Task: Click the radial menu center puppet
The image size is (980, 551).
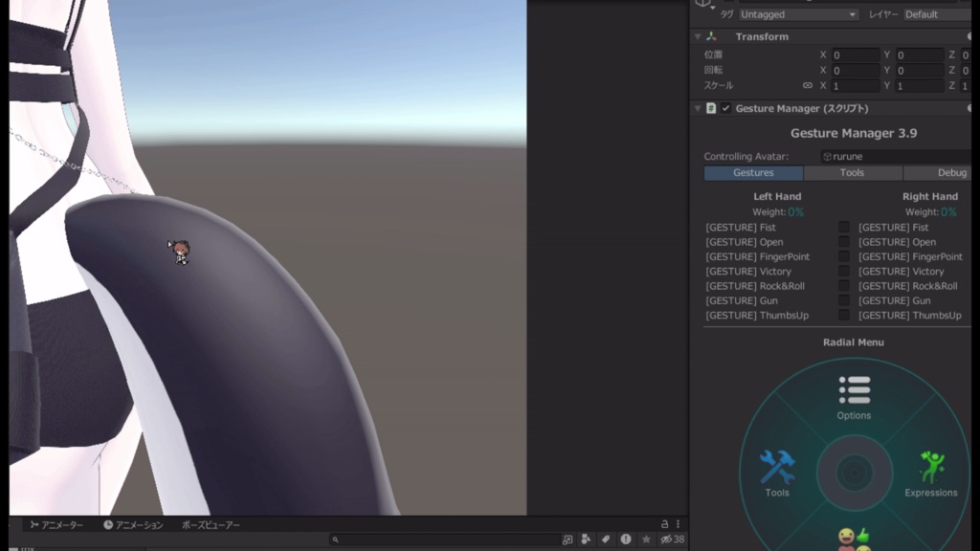Action: (854, 473)
